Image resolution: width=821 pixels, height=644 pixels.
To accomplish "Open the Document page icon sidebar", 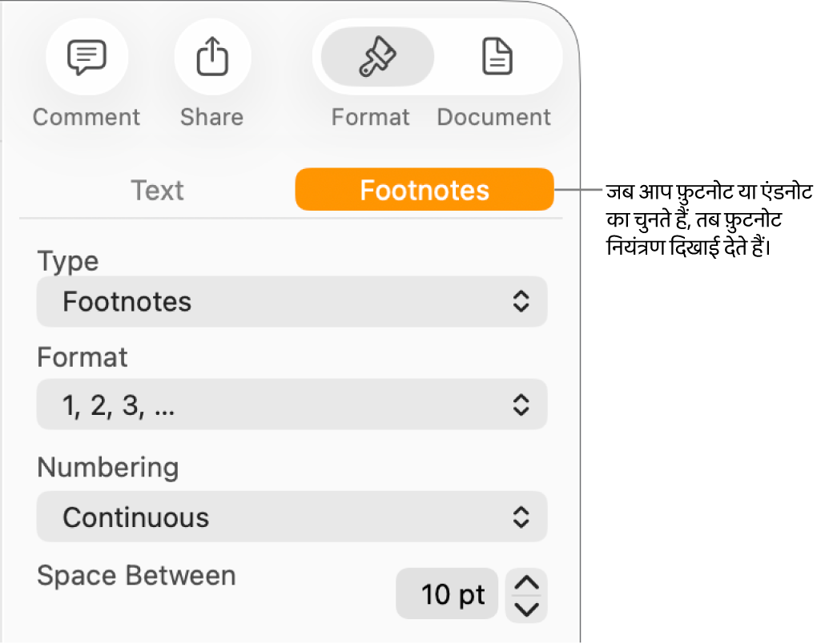I will (497, 58).
